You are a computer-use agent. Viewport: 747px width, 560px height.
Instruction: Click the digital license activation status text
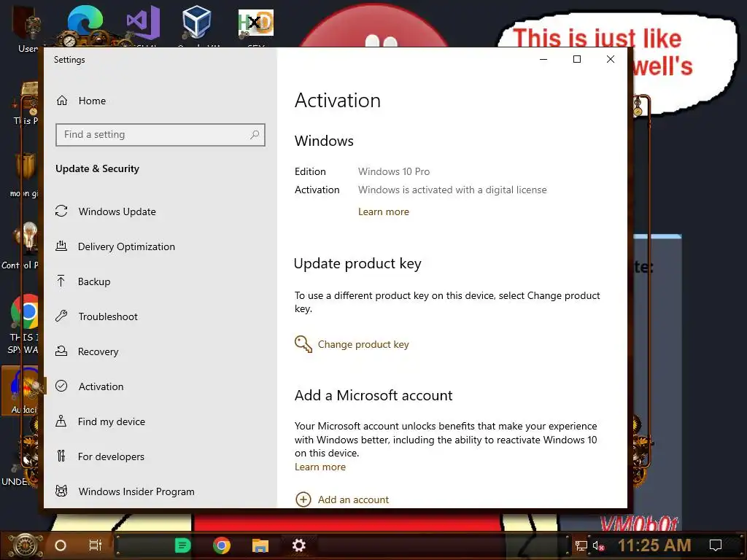click(x=452, y=190)
